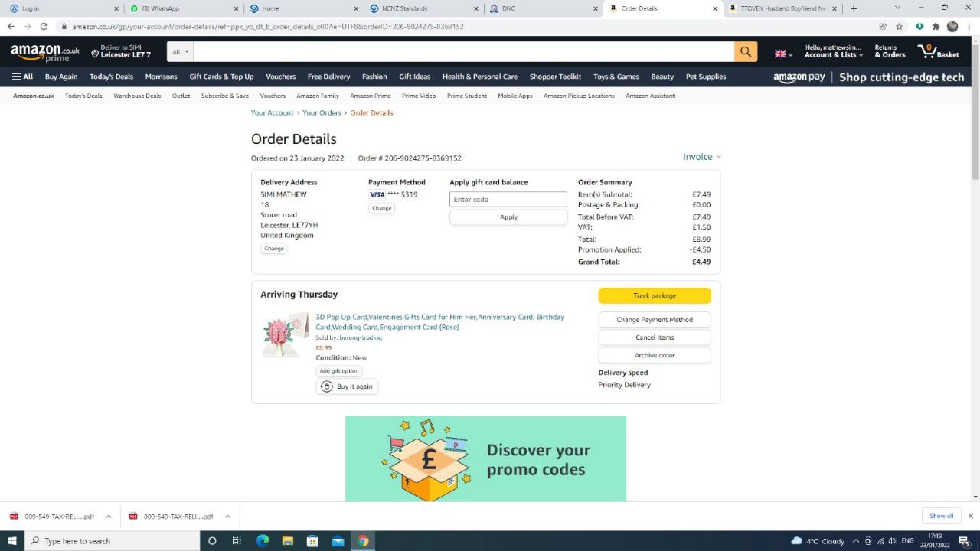The width and height of the screenshot is (980, 551).
Task: Click the Deliver to location pin
Action: click(x=96, y=54)
